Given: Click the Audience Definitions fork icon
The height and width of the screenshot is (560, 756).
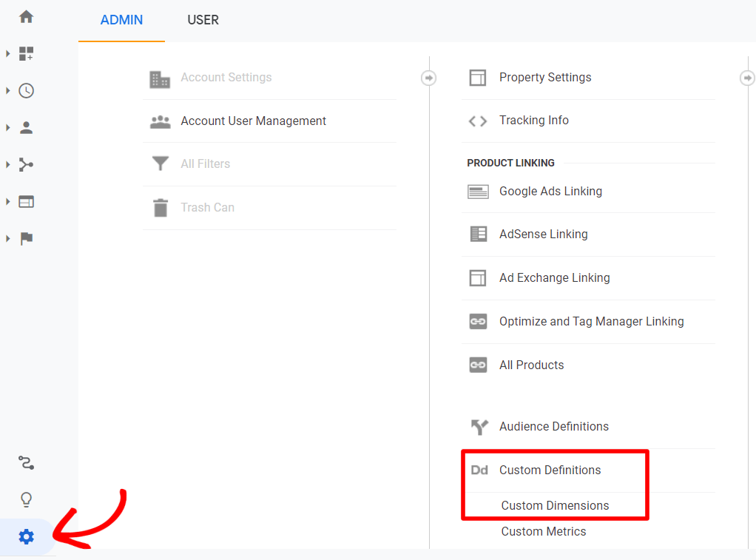Looking at the screenshot, I should tap(479, 427).
